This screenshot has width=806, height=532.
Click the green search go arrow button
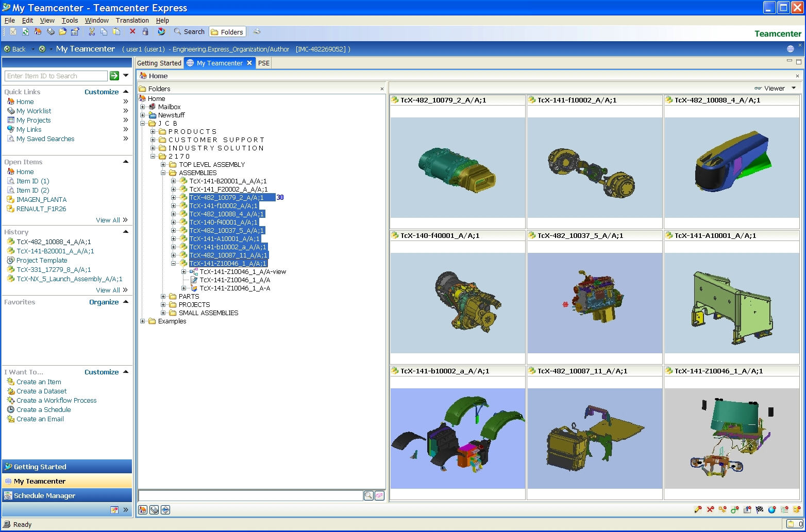[x=114, y=76]
